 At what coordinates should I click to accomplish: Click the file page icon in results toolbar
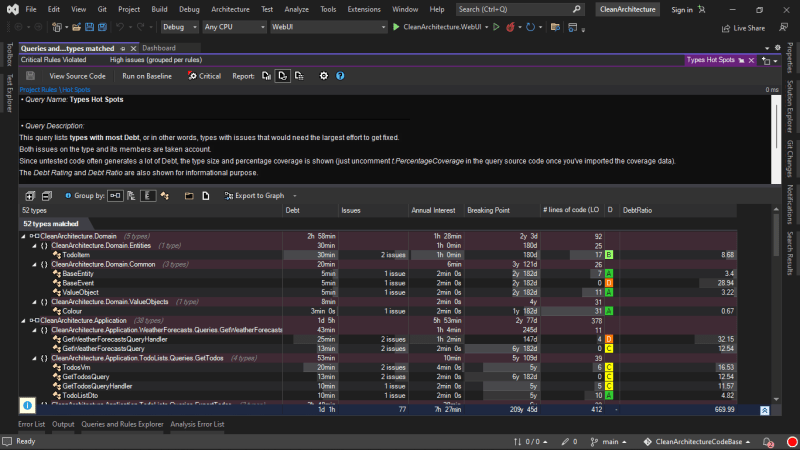tap(206, 196)
